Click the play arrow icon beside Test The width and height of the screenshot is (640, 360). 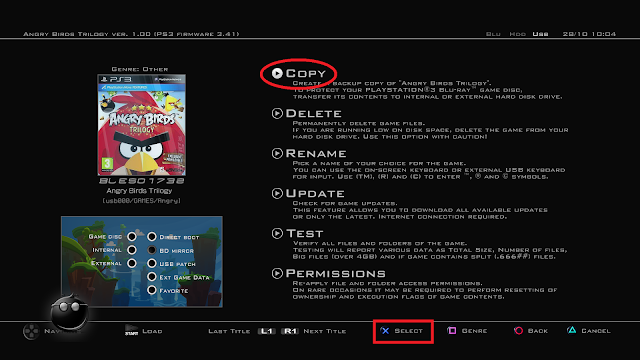(x=277, y=233)
